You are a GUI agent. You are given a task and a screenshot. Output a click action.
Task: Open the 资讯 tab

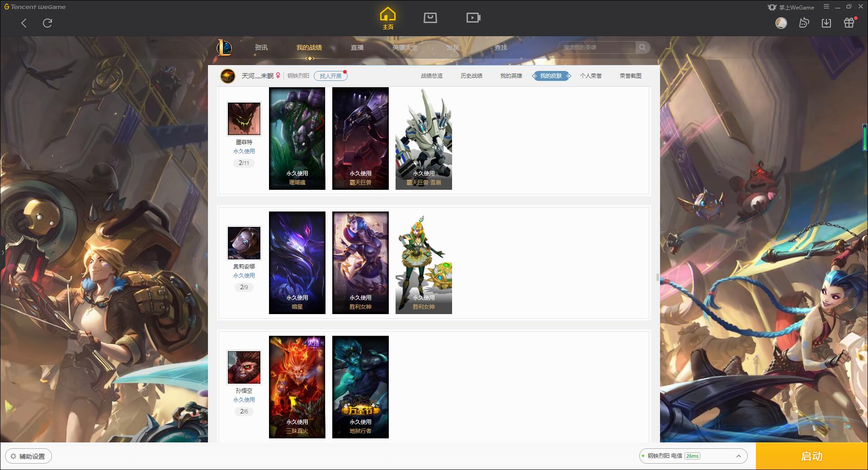click(x=261, y=47)
